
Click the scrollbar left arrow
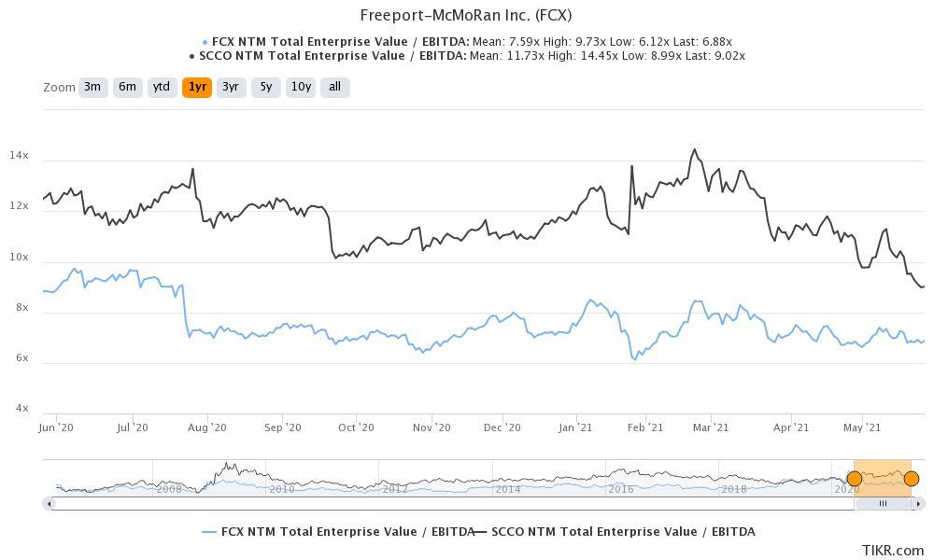[49, 504]
